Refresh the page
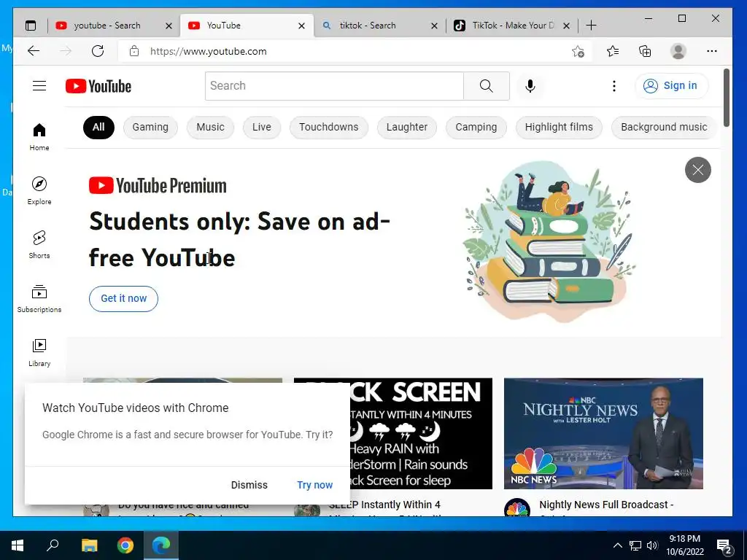747x560 pixels. pyautogui.click(x=98, y=51)
